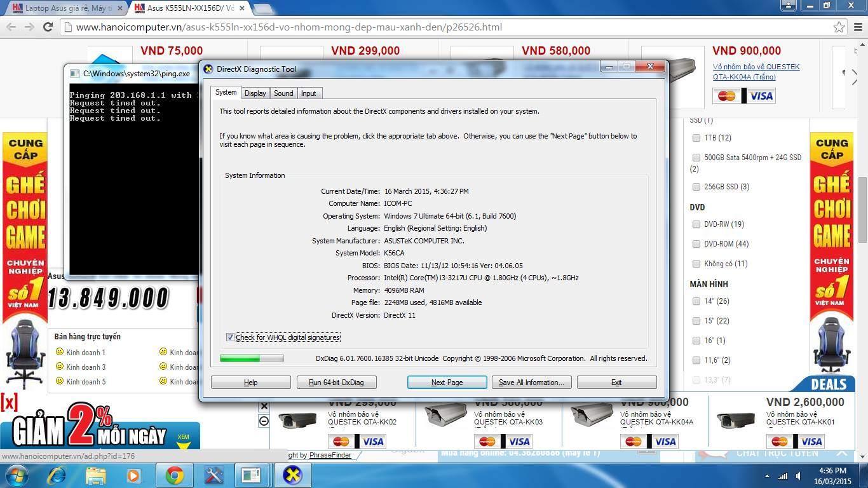
Task: Click Next Page button
Action: 447,383
